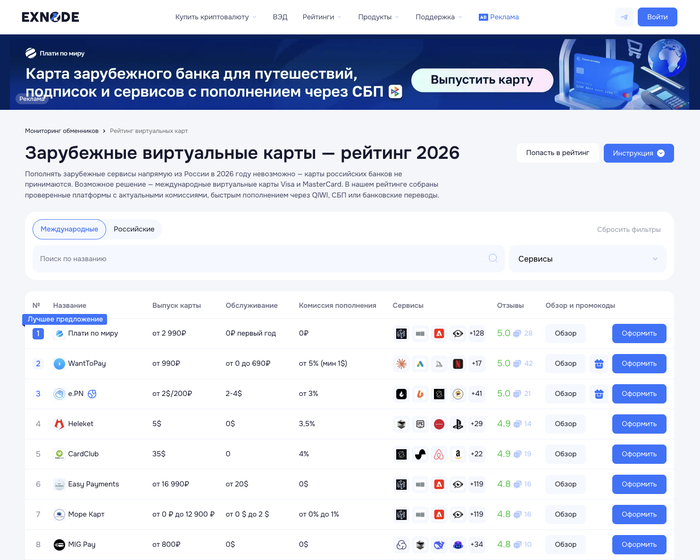Click the PlayStation icon in Heleket row
The height and width of the screenshot is (560, 700).
(458, 424)
